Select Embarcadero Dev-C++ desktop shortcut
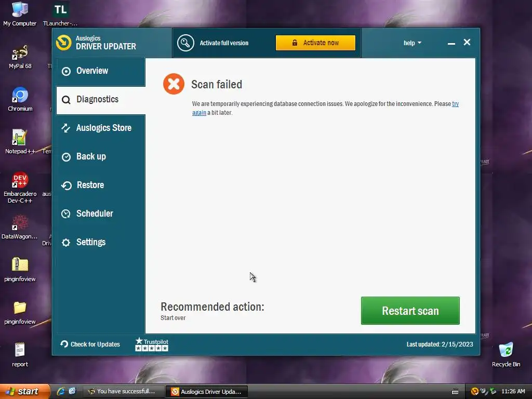The image size is (532, 399). pos(20,188)
